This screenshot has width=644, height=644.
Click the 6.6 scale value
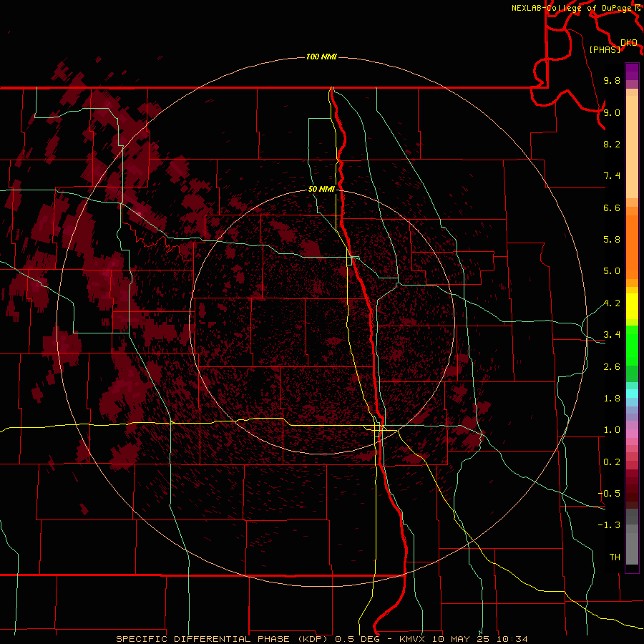click(612, 208)
